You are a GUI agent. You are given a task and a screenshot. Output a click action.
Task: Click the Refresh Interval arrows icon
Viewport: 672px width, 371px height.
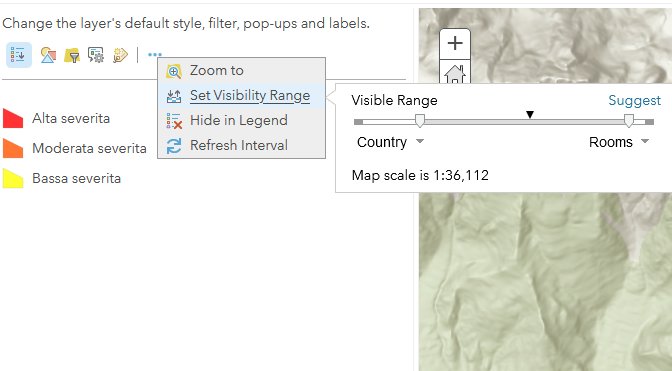coord(174,146)
